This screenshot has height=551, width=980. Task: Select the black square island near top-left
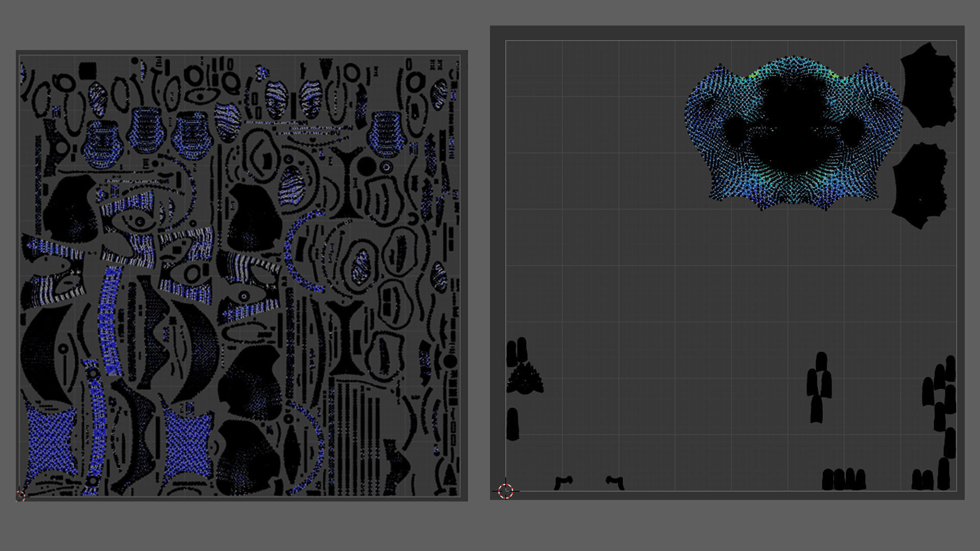[x=88, y=70]
